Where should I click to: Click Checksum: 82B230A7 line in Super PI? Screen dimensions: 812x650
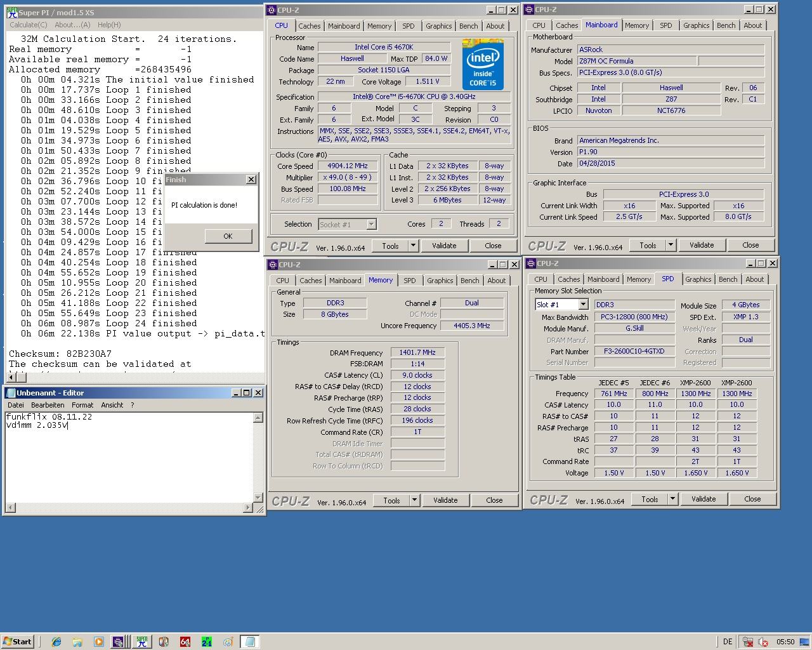pyautogui.click(x=60, y=354)
